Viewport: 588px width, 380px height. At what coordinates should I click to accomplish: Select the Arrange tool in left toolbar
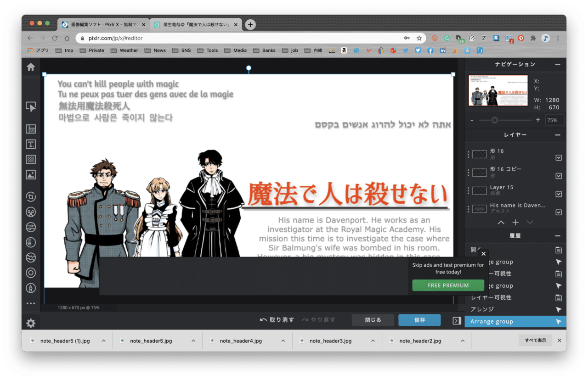point(31,107)
